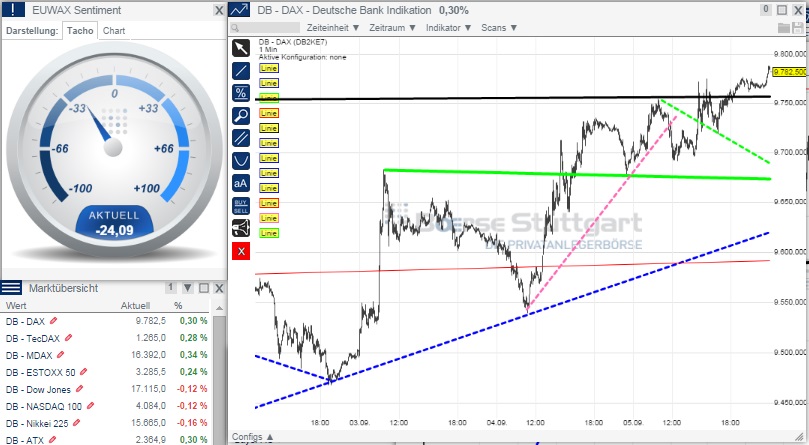Switch to the Chart tab in EUWAX Sentiment
The width and height of the screenshot is (809, 445).
[x=114, y=30]
